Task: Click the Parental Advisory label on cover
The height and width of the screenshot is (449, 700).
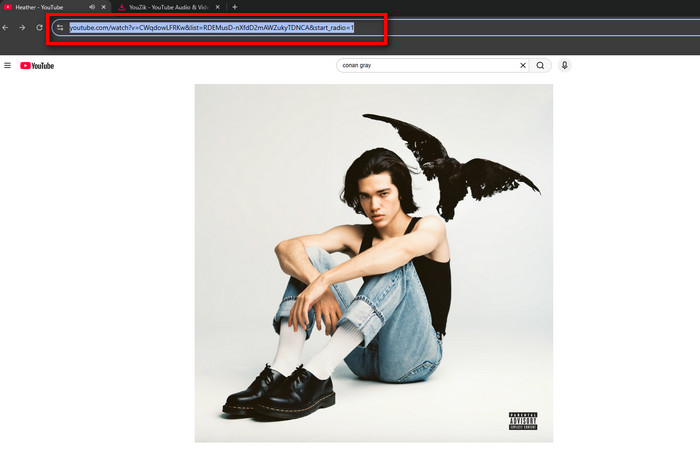Action: tap(523, 420)
